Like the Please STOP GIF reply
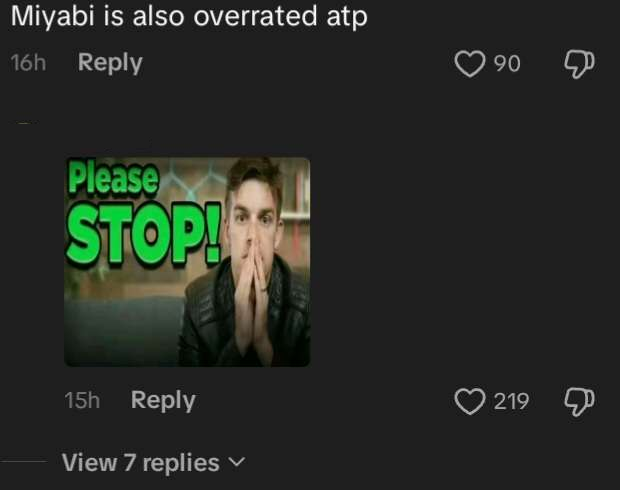The width and height of the screenshot is (620, 490). (x=470, y=401)
